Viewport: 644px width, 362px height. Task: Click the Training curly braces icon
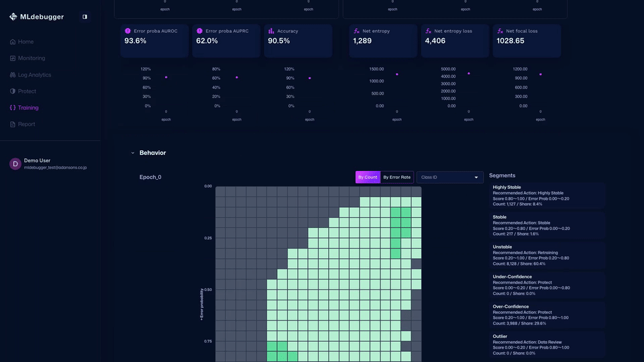point(13,108)
